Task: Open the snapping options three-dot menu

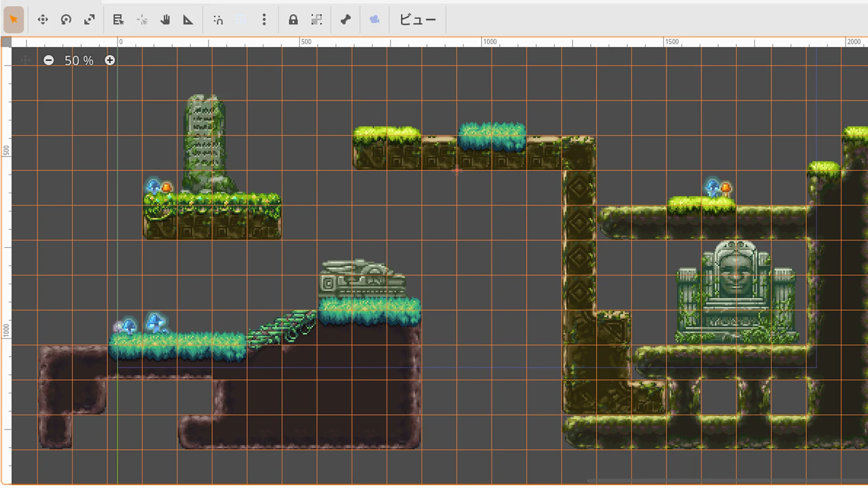Action: click(264, 19)
